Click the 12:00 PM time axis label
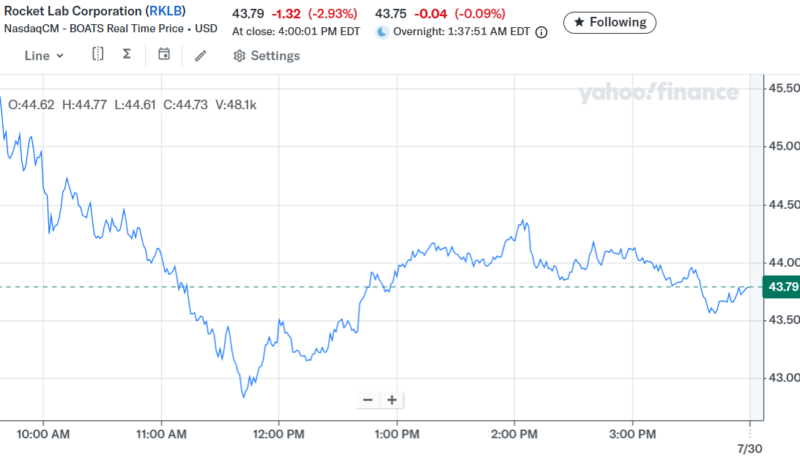 pyautogui.click(x=278, y=434)
